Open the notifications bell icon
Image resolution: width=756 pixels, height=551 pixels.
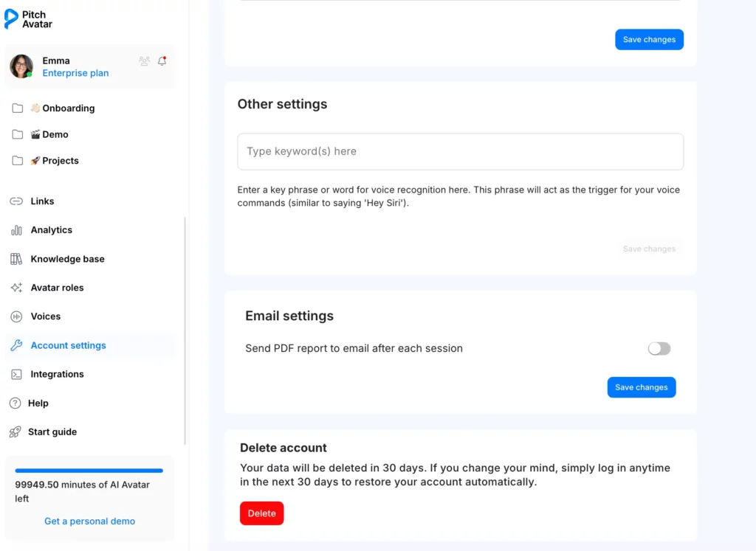click(162, 61)
